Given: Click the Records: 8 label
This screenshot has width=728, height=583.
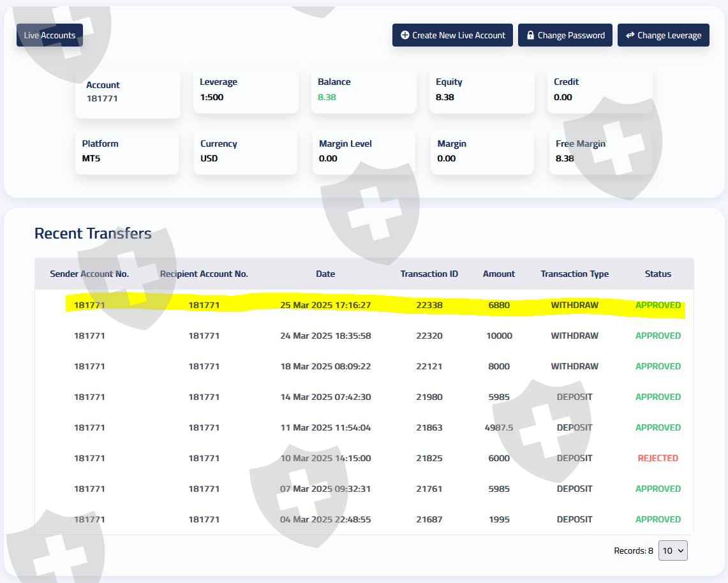Looking at the screenshot, I should [x=634, y=550].
